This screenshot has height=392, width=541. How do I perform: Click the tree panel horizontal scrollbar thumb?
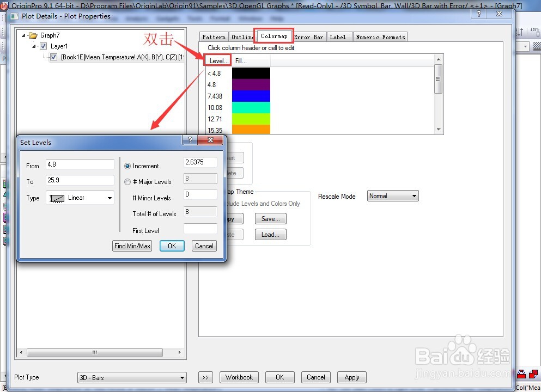95,352
